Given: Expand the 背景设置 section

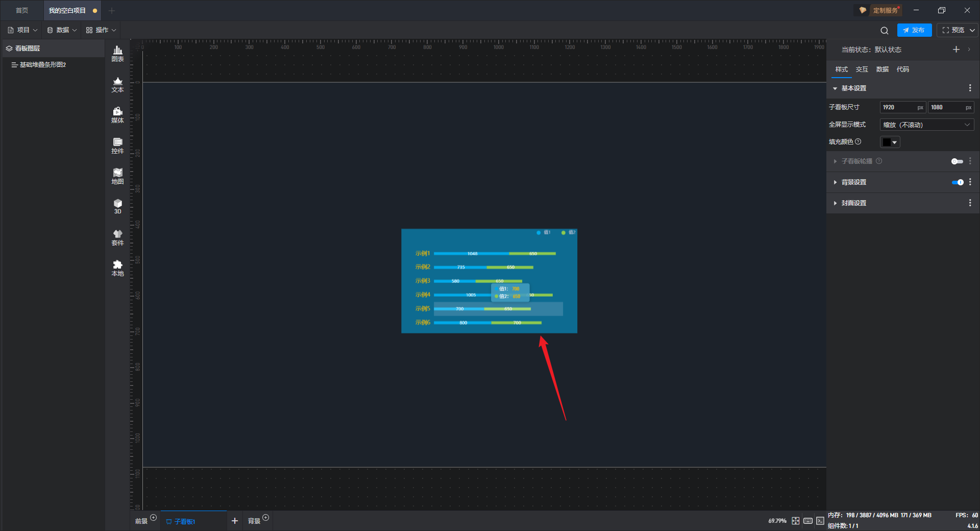Looking at the screenshot, I should coord(835,182).
